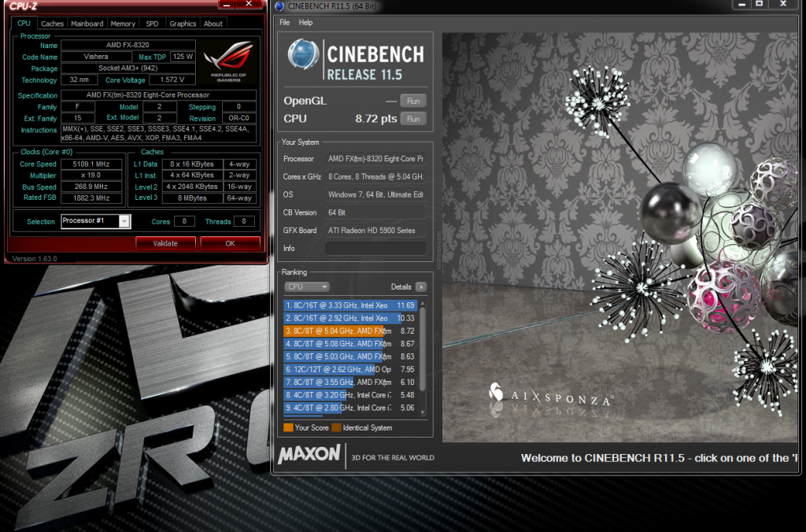
Task: Click the Cinebench globe logo
Action: 303,54
